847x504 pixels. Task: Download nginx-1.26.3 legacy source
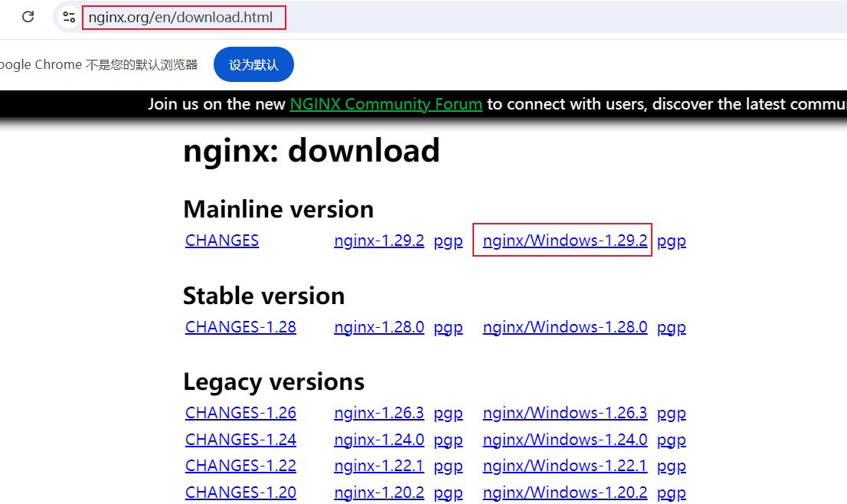click(379, 413)
